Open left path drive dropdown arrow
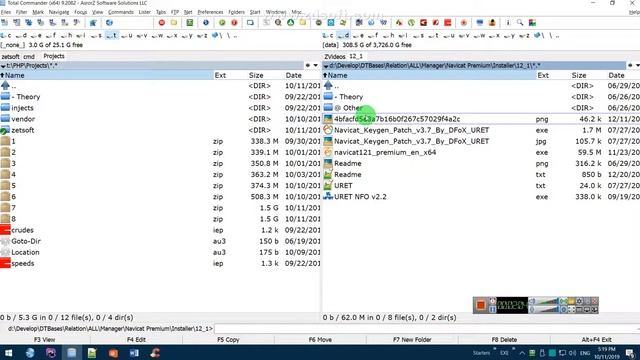 click(x=3, y=66)
